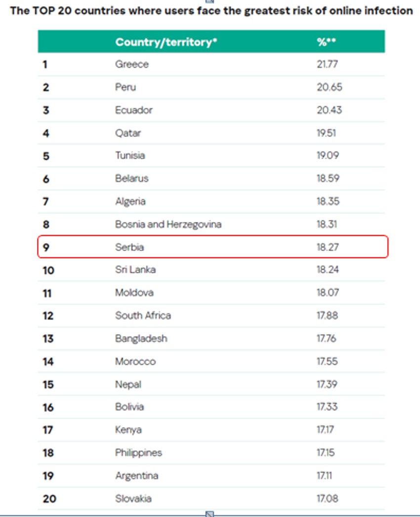Image resolution: width=420 pixels, height=517 pixels.
Task: Select the Greece country name
Action: coord(132,64)
